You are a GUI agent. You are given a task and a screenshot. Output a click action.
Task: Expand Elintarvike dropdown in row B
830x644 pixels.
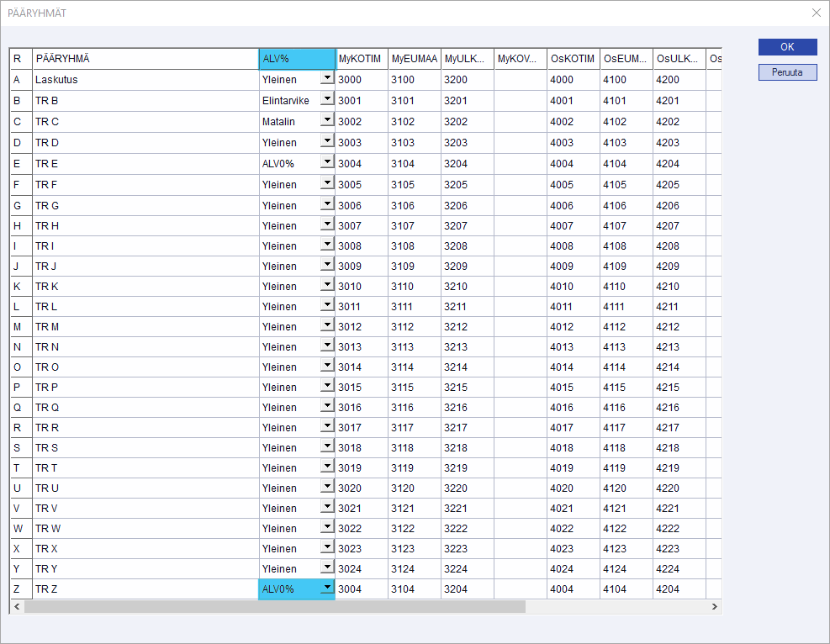pyautogui.click(x=327, y=100)
